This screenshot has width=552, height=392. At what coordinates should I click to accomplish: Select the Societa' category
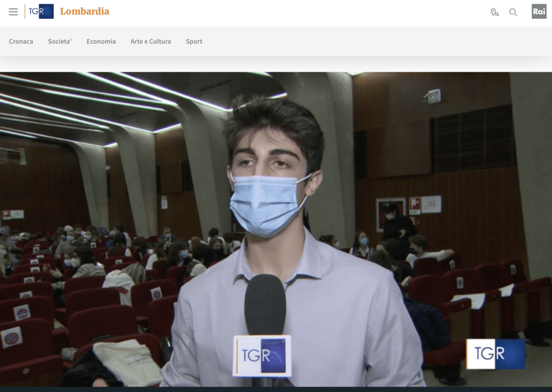click(60, 42)
